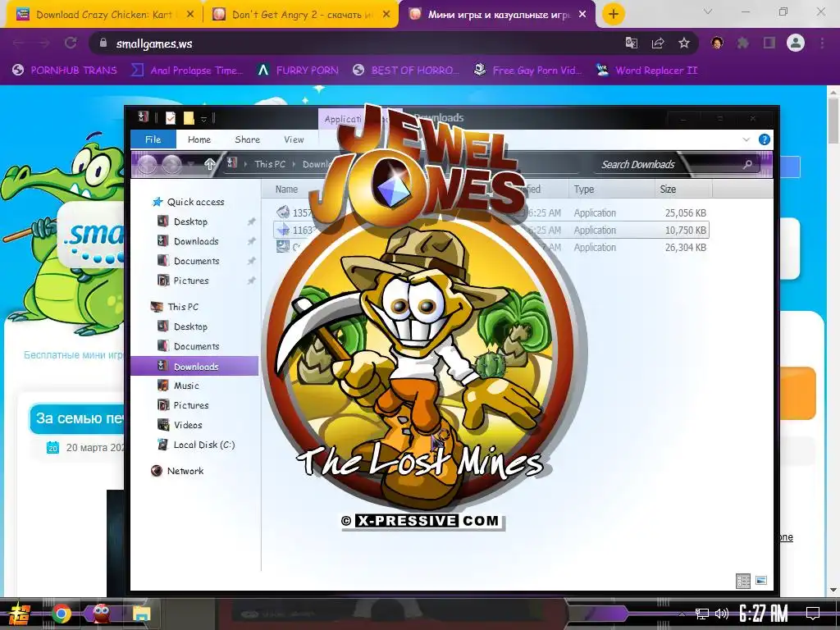Click This PC in the address breadcrumb

click(270, 164)
